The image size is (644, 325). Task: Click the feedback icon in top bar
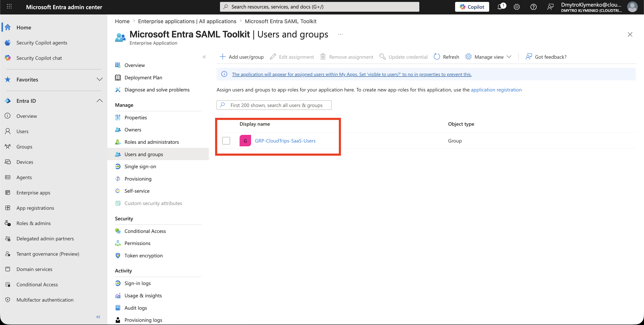(x=550, y=7)
